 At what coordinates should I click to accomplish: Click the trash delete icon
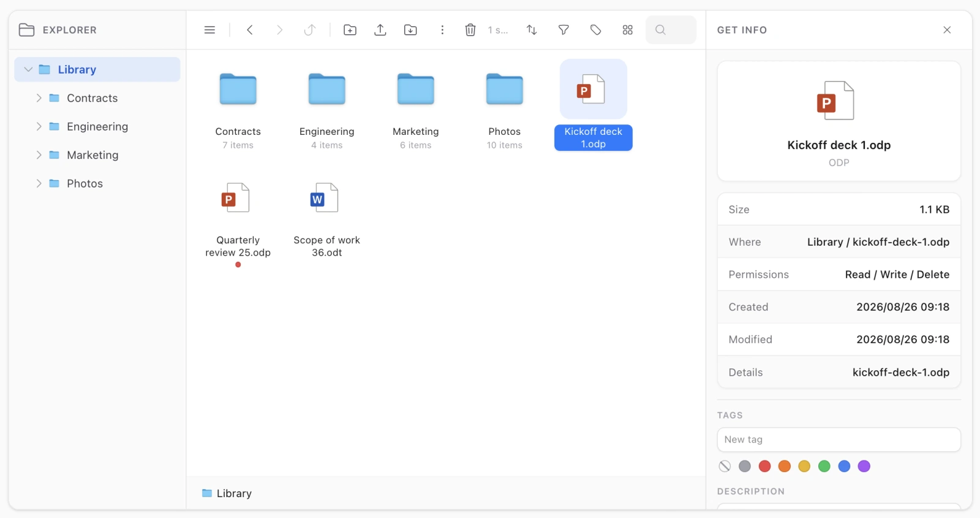pos(470,30)
